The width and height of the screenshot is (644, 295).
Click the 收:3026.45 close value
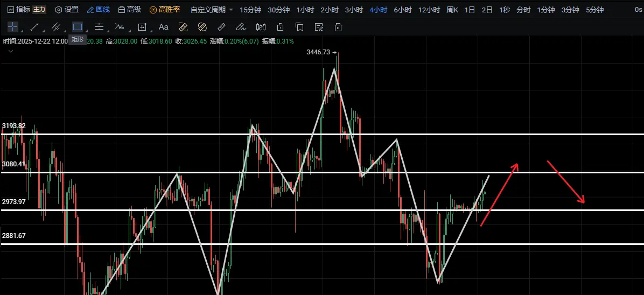(x=191, y=41)
